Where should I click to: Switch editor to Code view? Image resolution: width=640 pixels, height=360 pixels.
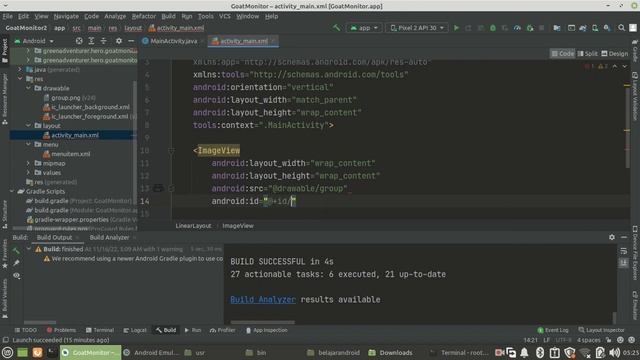[x=562, y=53]
